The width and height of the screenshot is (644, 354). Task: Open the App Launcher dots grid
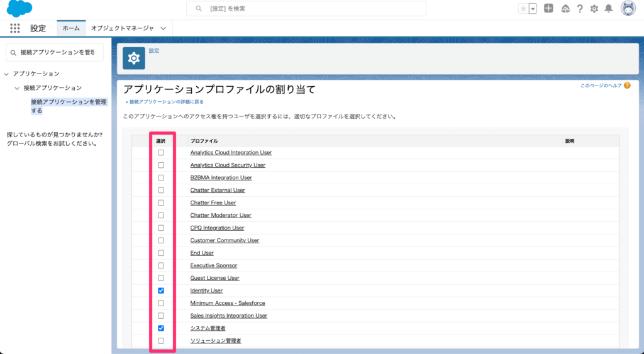click(15, 28)
